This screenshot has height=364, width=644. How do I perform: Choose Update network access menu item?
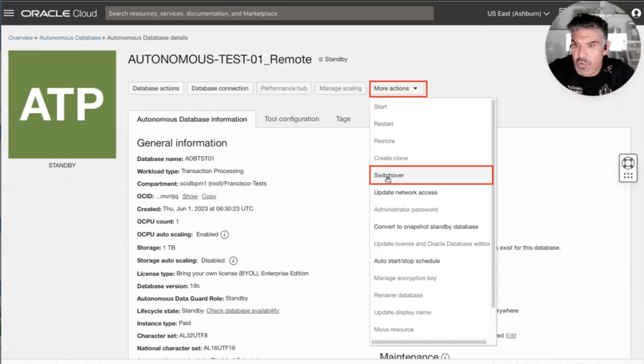(406, 192)
